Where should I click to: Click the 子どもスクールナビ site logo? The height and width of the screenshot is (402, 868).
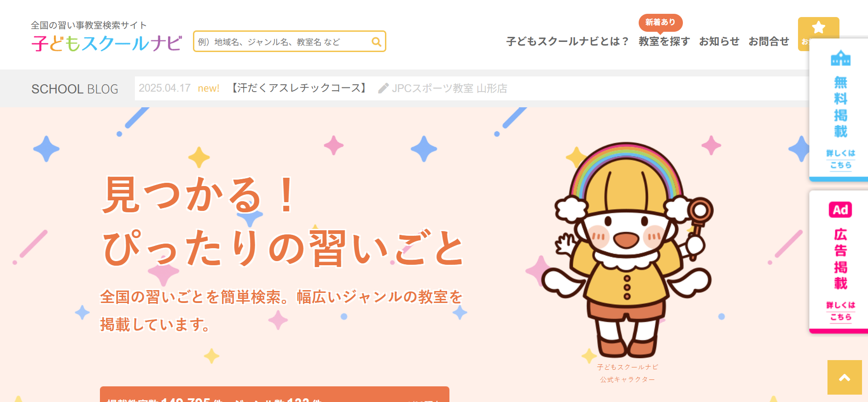[x=107, y=43]
